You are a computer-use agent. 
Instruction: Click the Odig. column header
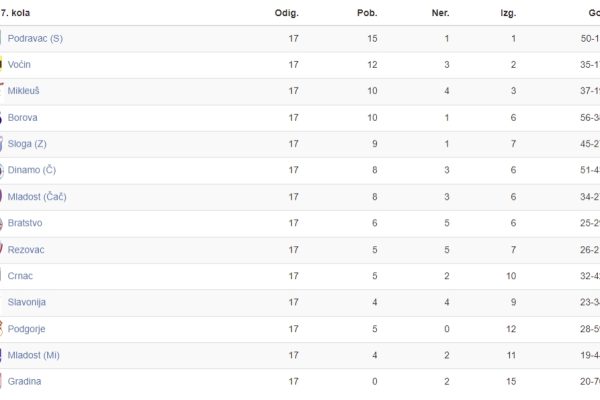click(287, 13)
